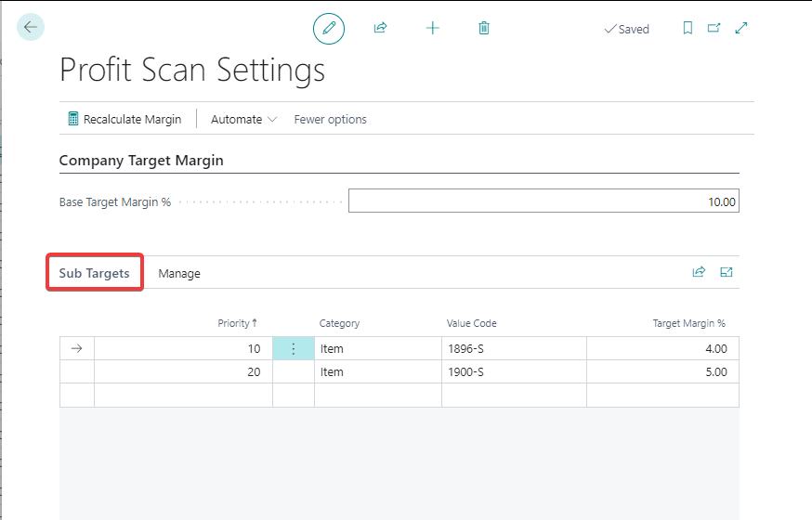Viewport: 812px width, 520px height.
Task: Expand the Sub Targets part icon
Action: pos(727,273)
